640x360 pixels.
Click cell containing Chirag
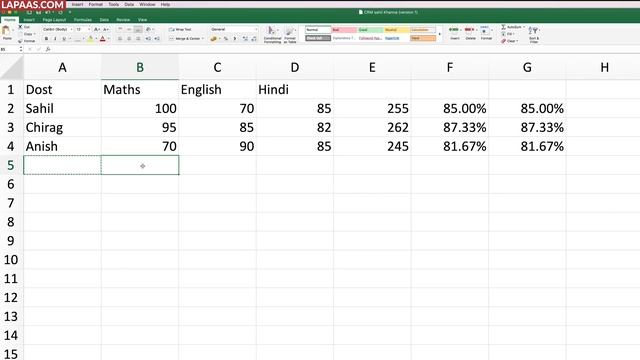62,127
